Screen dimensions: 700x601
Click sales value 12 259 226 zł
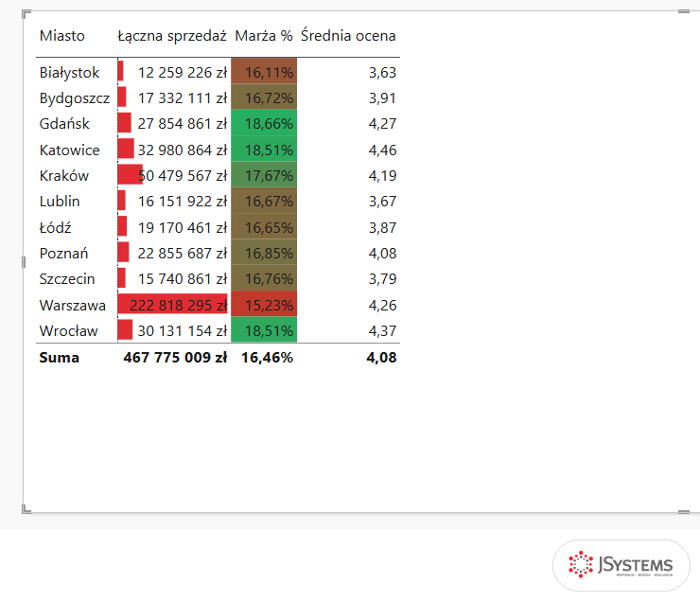pos(183,72)
